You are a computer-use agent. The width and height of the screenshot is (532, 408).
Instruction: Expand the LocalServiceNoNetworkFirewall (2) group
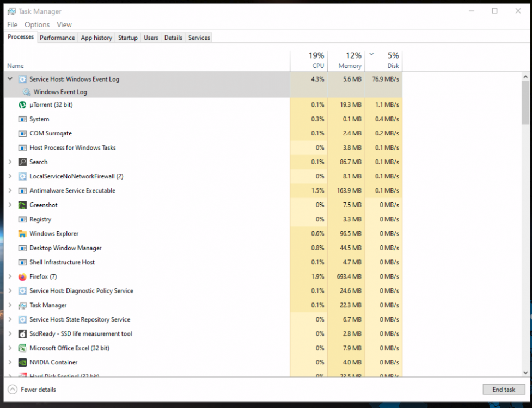[10, 176]
